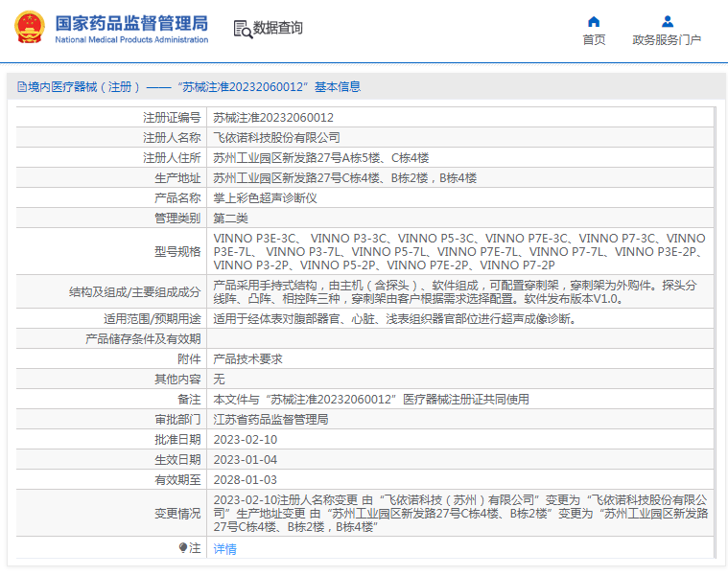Image resolution: width=728 pixels, height=576 pixels.
Task: Click the 生产地址 production address value
Action: click(x=344, y=178)
